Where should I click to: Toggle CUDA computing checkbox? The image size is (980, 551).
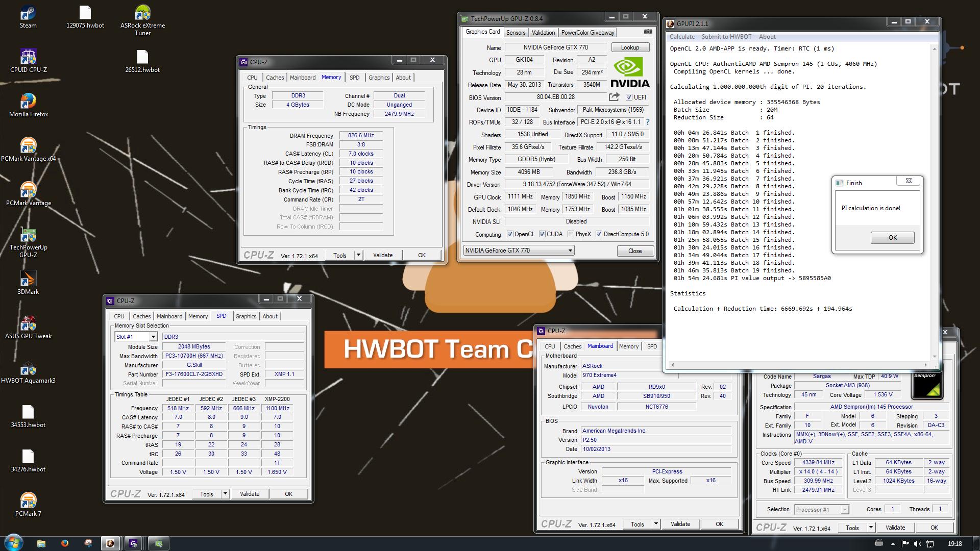542,234
